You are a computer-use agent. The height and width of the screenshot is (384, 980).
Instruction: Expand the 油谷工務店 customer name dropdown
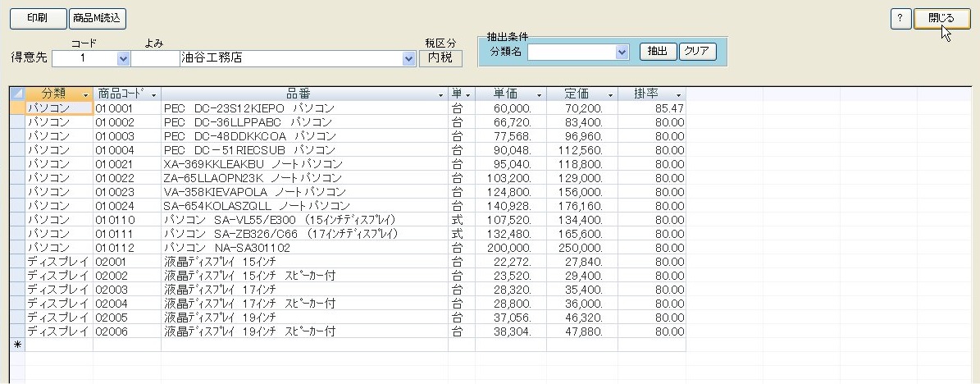pyautogui.click(x=409, y=58)
